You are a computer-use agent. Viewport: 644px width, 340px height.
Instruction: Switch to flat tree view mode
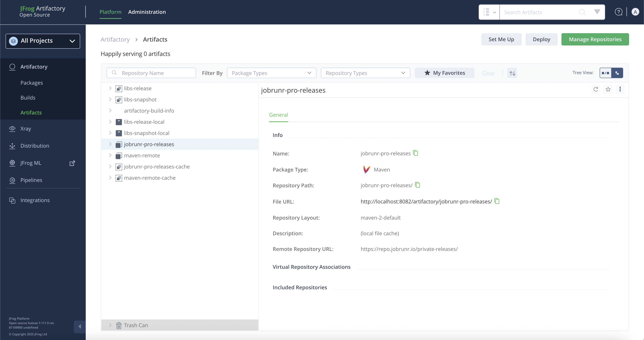(x=605, y=73)
